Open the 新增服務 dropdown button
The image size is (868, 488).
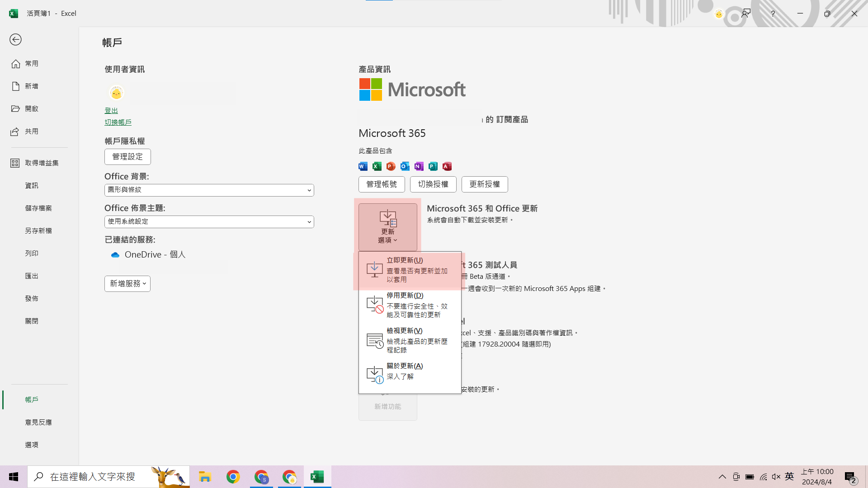127,284
